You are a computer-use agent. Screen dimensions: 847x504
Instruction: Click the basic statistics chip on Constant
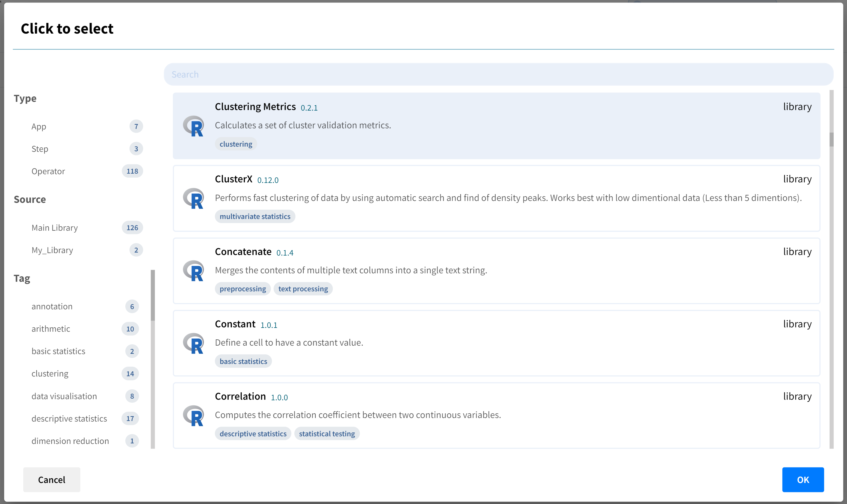244,361
